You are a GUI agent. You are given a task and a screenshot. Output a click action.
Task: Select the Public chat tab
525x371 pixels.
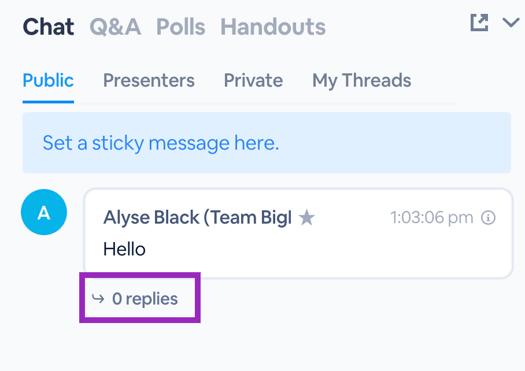tap(48, 80)
